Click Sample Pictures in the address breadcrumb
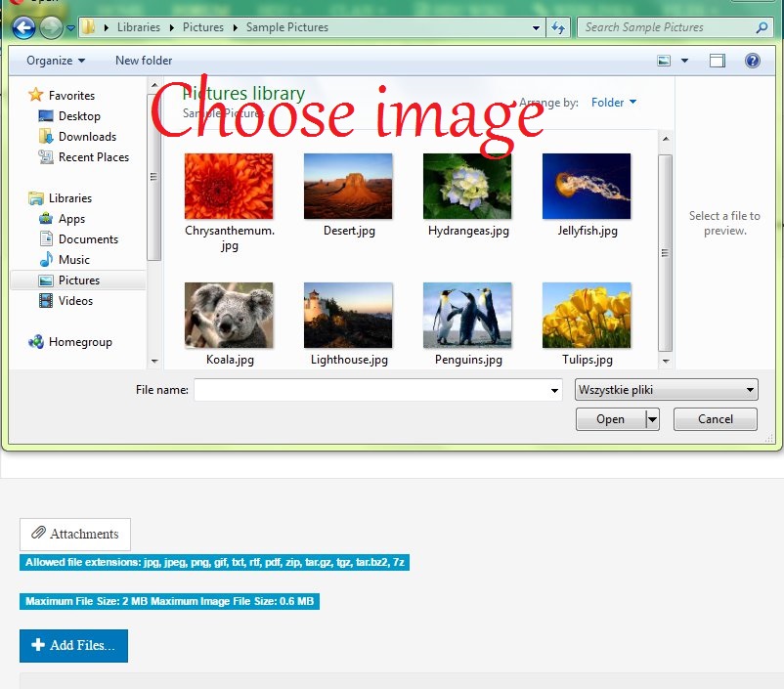This screenshot has height=689, width=784. click(287, 27)
